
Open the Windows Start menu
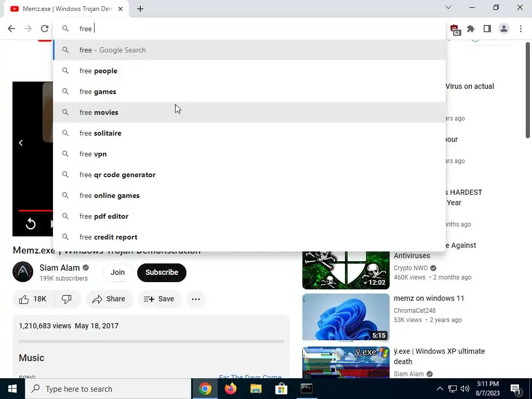tap(12, 389)
